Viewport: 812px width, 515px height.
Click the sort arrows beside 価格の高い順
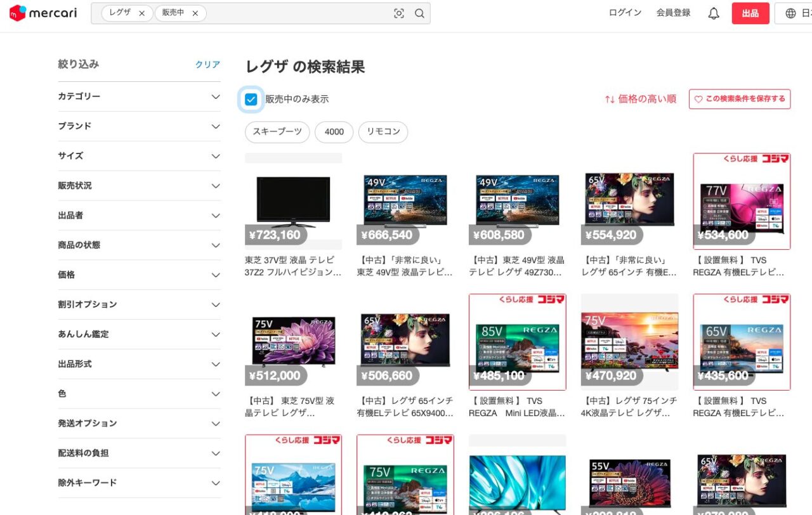610,99
